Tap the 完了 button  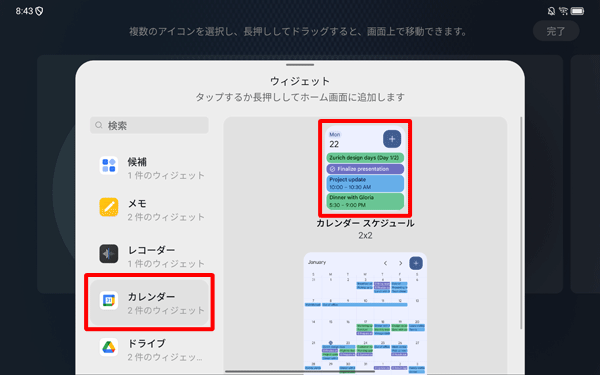[x=556, y=31]
